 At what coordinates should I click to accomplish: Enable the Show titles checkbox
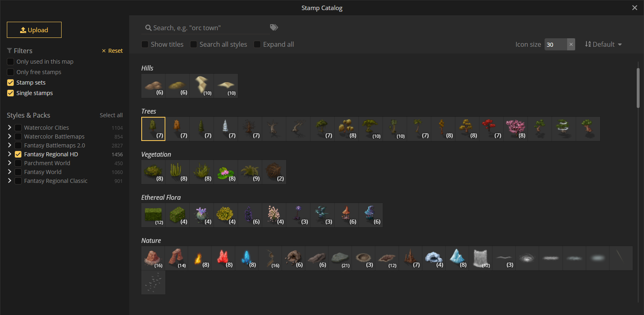coord(145,44)
